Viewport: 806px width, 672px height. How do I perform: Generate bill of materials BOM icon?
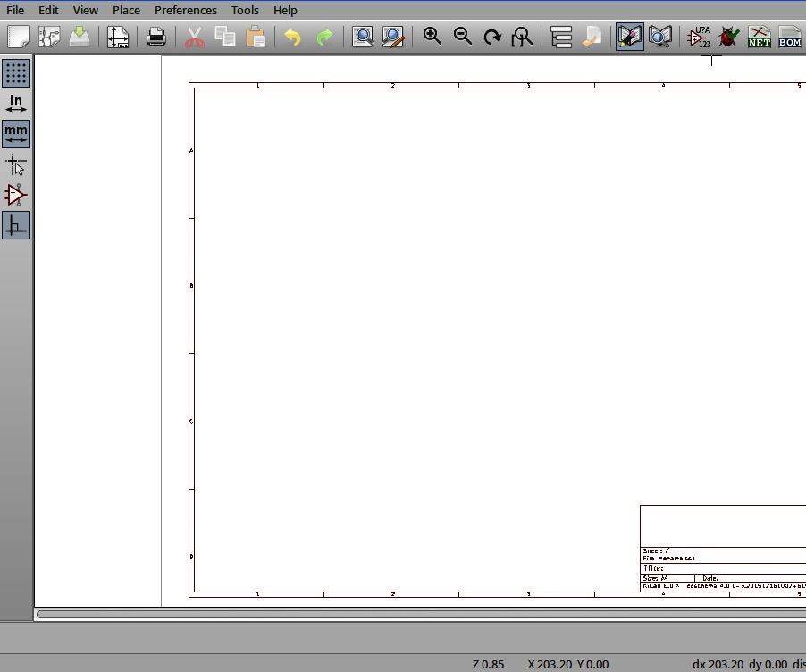point(790,37)
